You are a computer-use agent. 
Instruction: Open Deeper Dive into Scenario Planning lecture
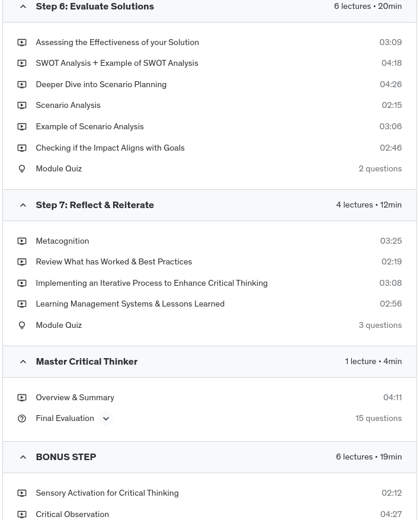(x=101, y=85)
